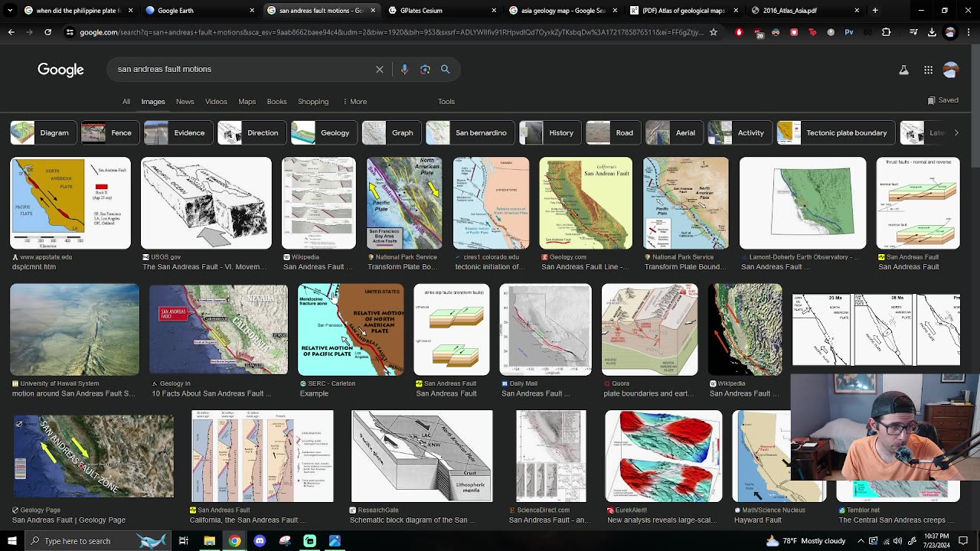980x551 pixels.
Task: Click the Google search input field
Action: point(241,69)
